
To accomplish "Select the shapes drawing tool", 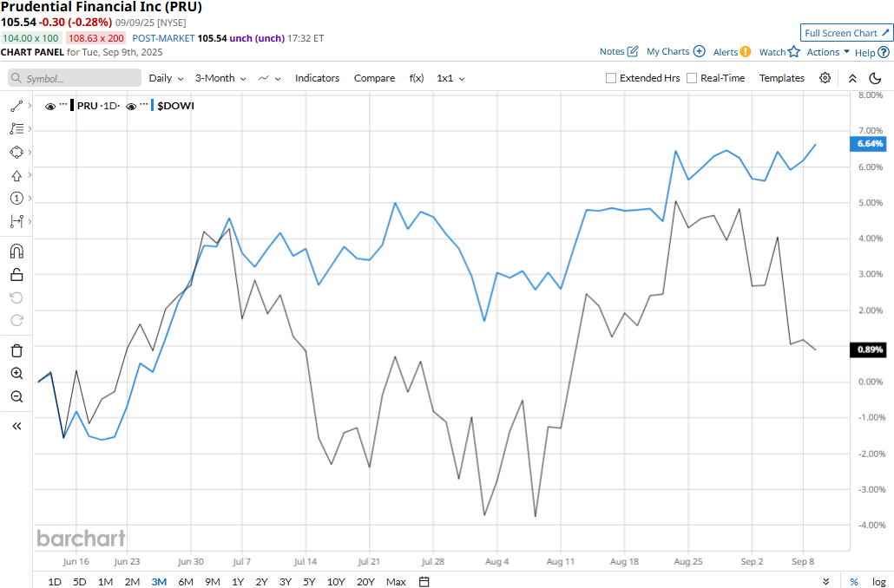I will 16,152.
